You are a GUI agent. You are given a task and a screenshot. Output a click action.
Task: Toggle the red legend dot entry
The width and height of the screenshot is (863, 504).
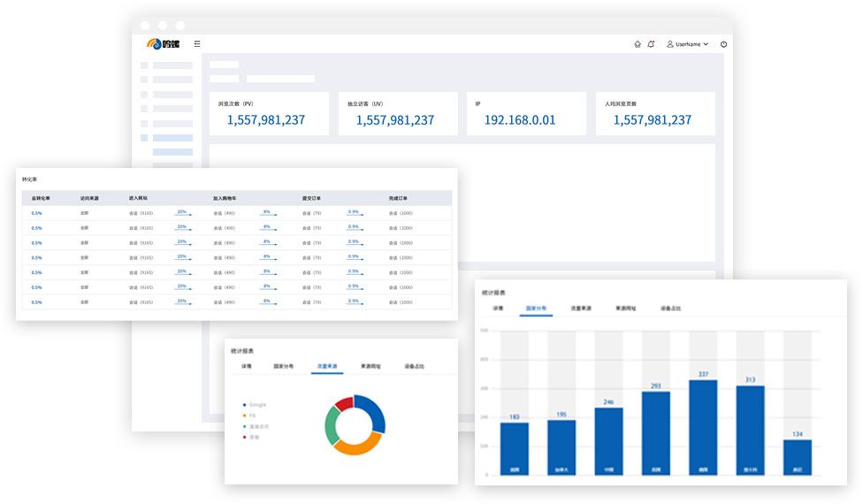pos(254,436)
